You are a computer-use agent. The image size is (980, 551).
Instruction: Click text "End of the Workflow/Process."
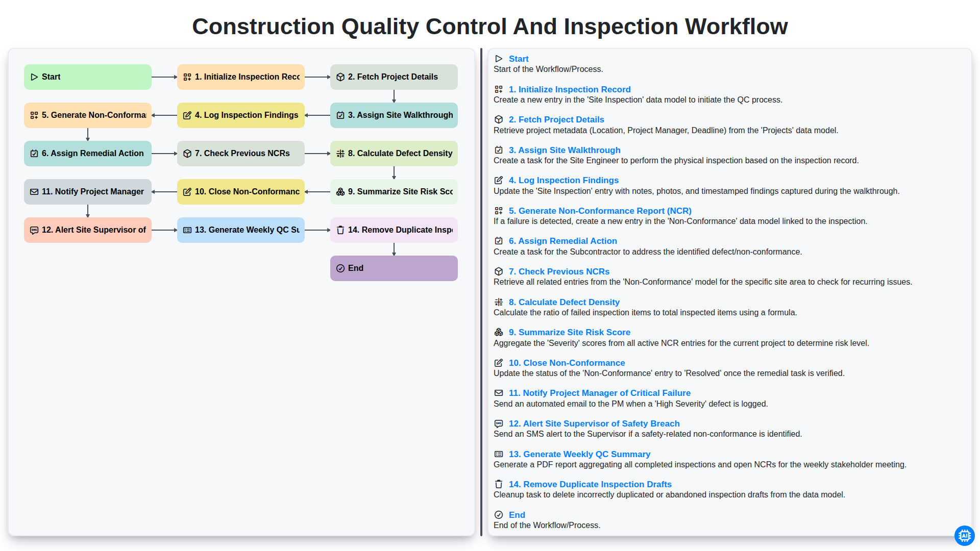point(547,525)
